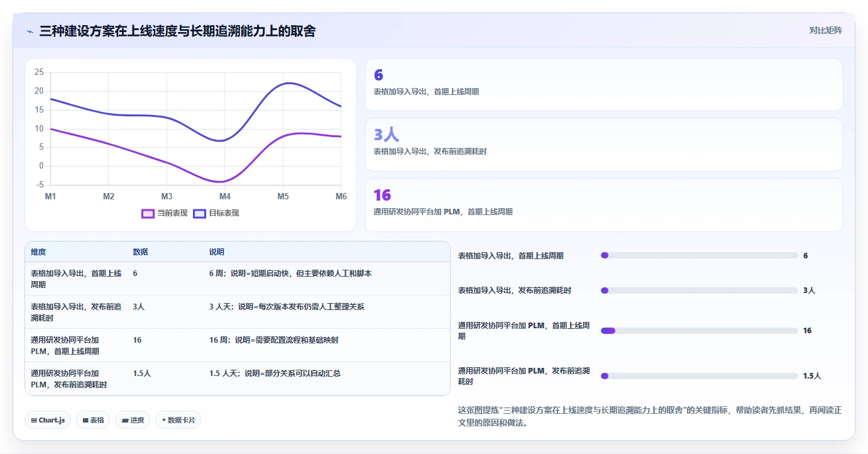The image size is (868, 454).
Task: Click the 表格加导入导出，发布前追溯耗时 progress bar
Action: pyautogui.click(x=699, y=291)
